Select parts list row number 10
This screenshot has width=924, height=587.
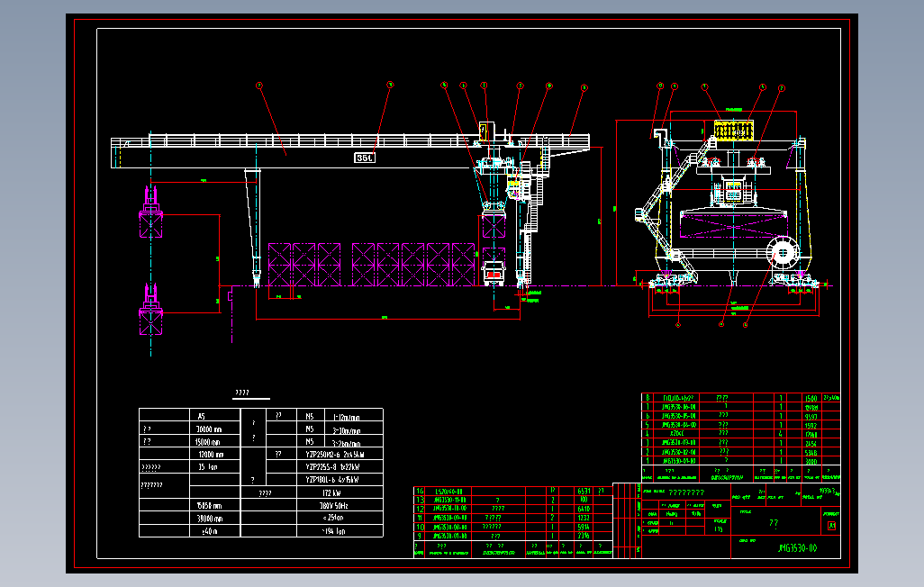(420, 527)
